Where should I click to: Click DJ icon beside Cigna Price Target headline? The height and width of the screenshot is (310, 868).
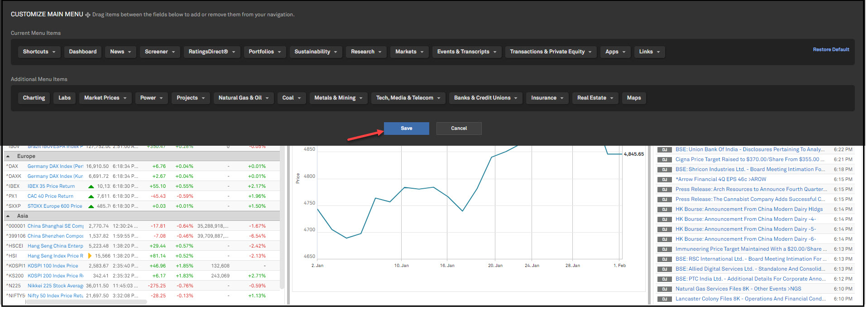coord(664,160)
